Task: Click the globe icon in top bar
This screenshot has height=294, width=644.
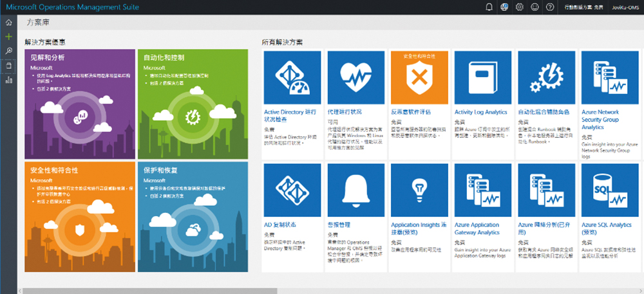Action: pos(504,7)
